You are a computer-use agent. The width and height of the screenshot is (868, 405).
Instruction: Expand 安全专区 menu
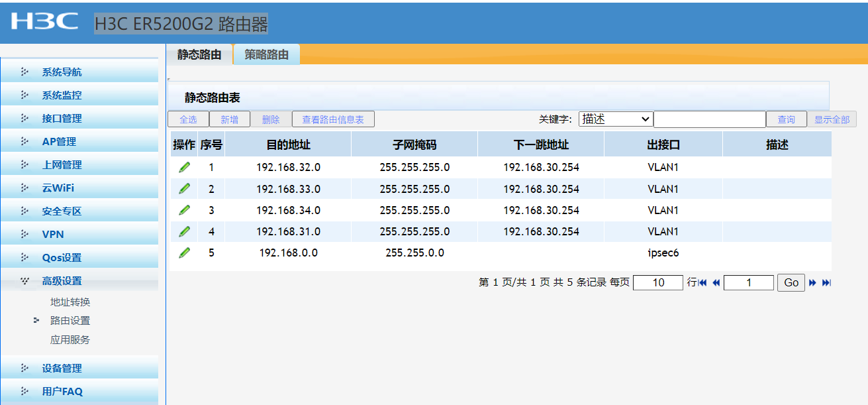click(x=79, y=211)
